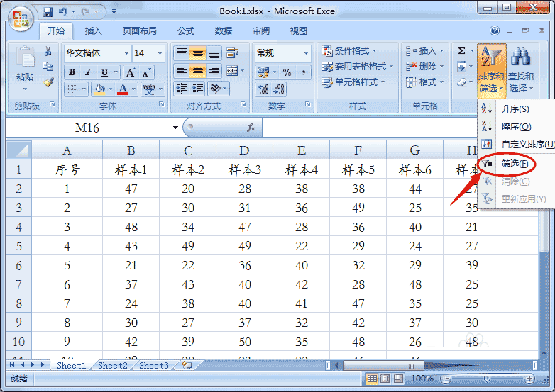The height and width of the screenshot is (392, 555).
Task: Align text to bottom of cell
Action: [x=214, y=53]
